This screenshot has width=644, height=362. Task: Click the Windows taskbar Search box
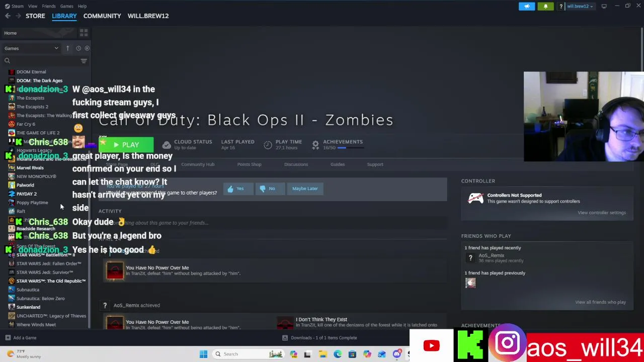(x=248, y=354)
